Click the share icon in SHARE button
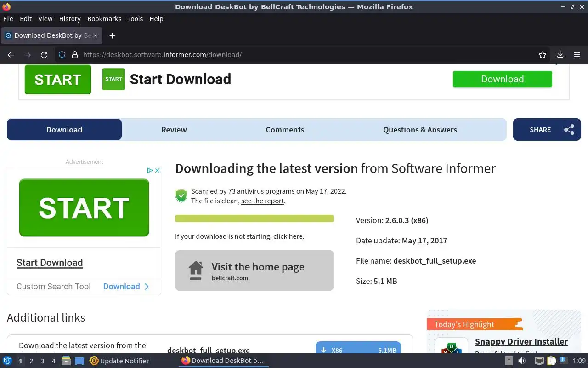This screenshot has width=588, height=368. click(x=569, y=130)
